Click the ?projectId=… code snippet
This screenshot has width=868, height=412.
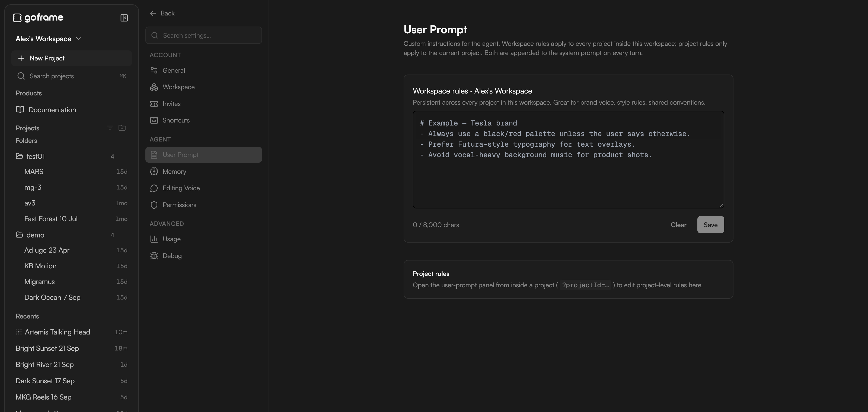585,285
